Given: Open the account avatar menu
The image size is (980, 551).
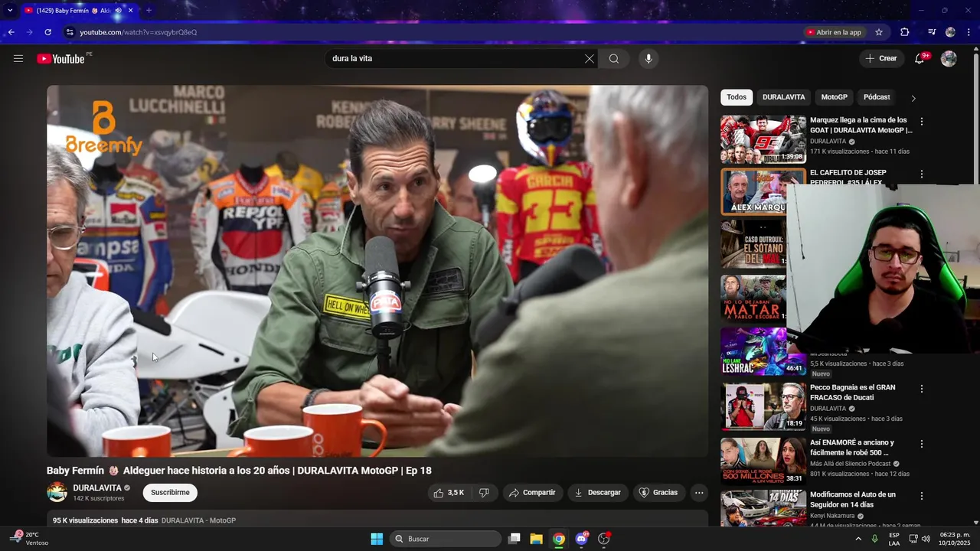Looking at the screenshot, I should pyautogui.click(x=949, y=59).
